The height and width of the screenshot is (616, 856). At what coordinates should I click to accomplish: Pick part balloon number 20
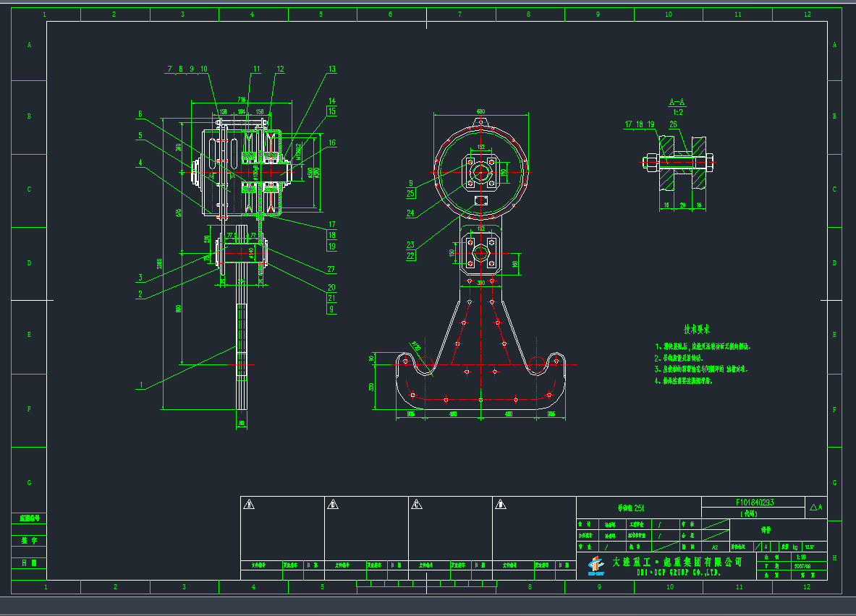(x=331, y=288)
